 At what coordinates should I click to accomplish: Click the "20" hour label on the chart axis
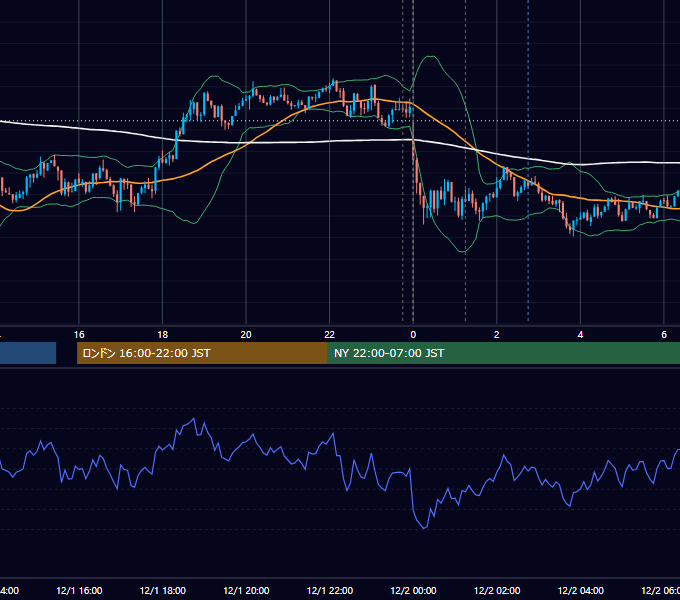click(246, 335)
